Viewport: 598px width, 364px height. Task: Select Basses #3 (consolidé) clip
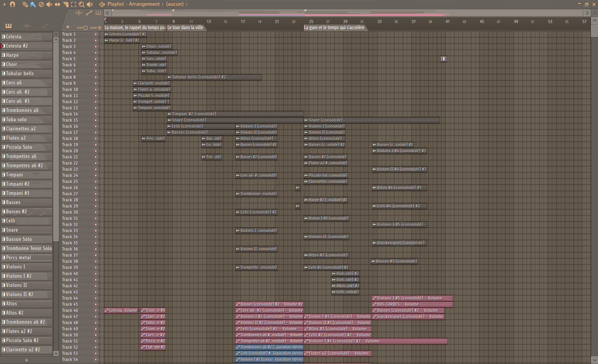tap(394, 261)
